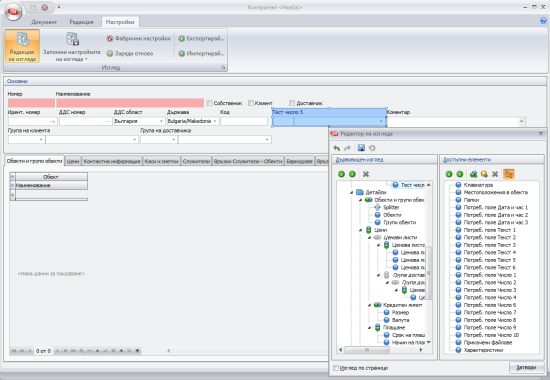Collapse the Кредитен лимит tree node
The height and width of the screenshot is (380, 550).
click(x=369, y=305)
